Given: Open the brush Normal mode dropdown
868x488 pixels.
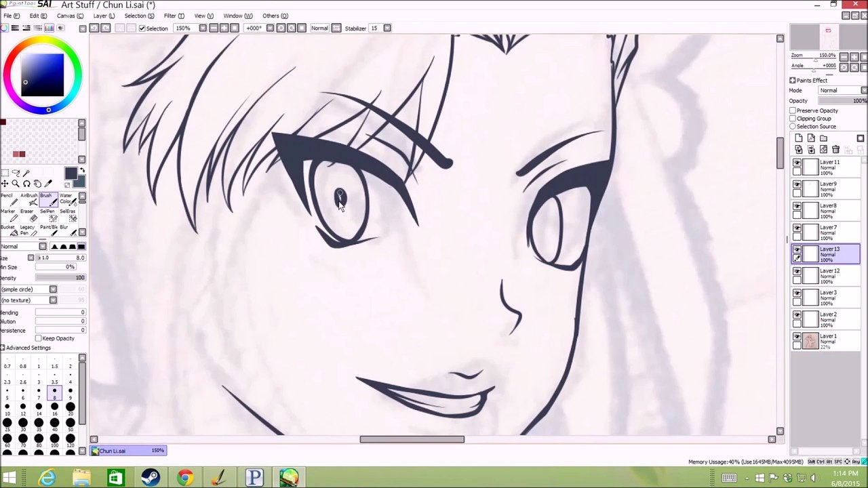Looking at the screenshot, I should [43, 247].
